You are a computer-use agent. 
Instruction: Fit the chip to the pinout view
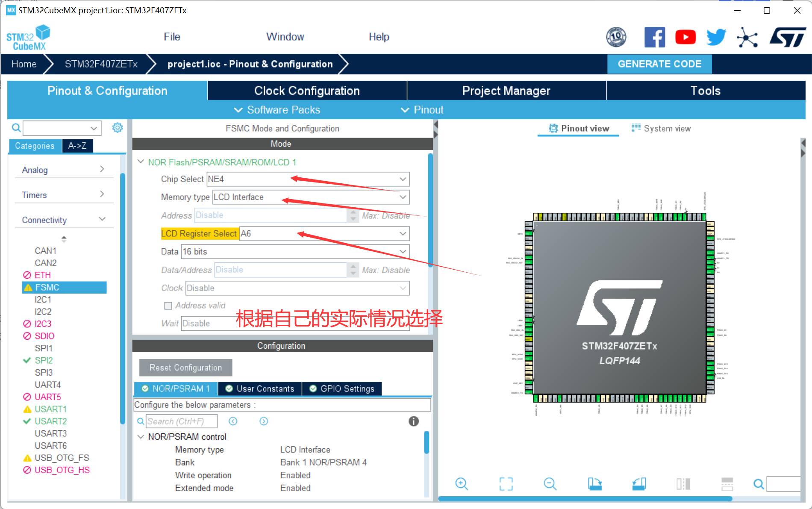(506, 484)
